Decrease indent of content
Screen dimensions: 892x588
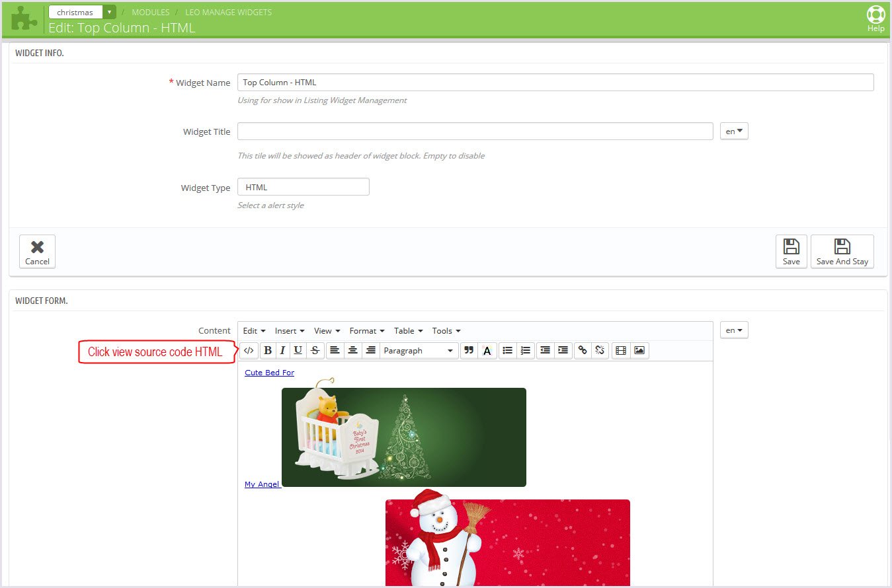click(x=545, y=351)
